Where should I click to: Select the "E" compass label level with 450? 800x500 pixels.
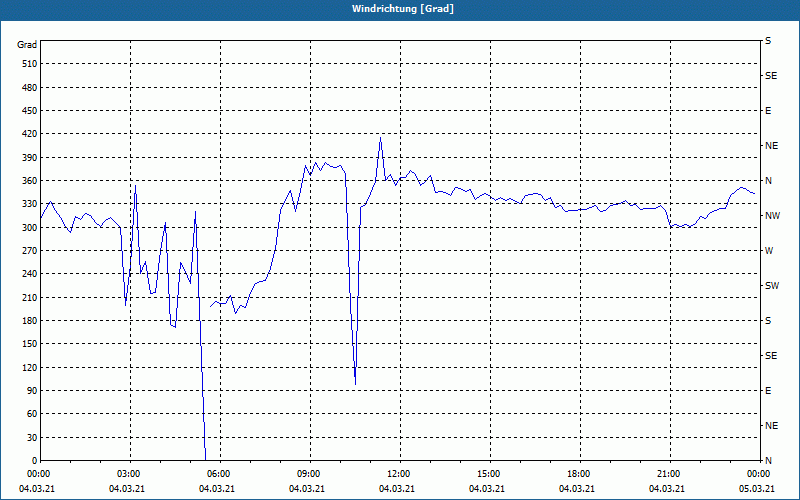pos(768,111)
